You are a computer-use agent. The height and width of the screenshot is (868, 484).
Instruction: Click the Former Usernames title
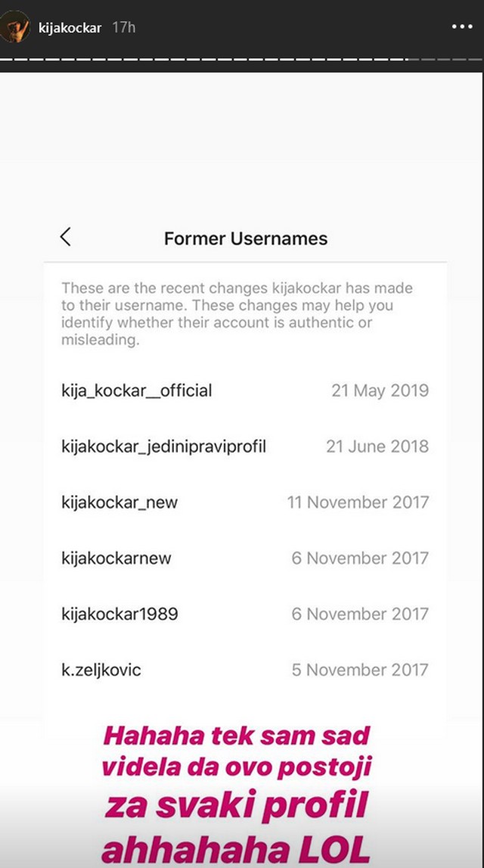[245, 238]
